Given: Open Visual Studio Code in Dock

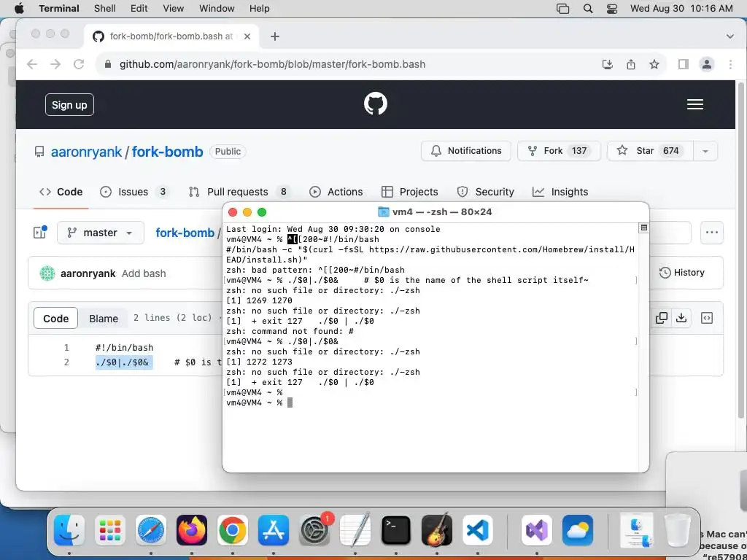Looking at the screenshot, I should (477, 530).
